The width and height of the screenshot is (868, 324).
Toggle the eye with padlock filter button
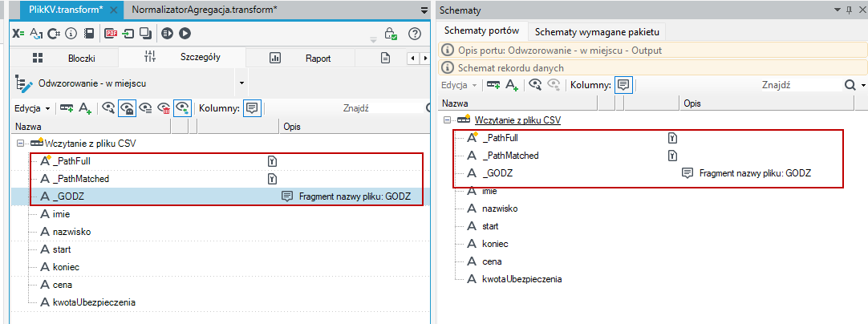tap(128, 108)
